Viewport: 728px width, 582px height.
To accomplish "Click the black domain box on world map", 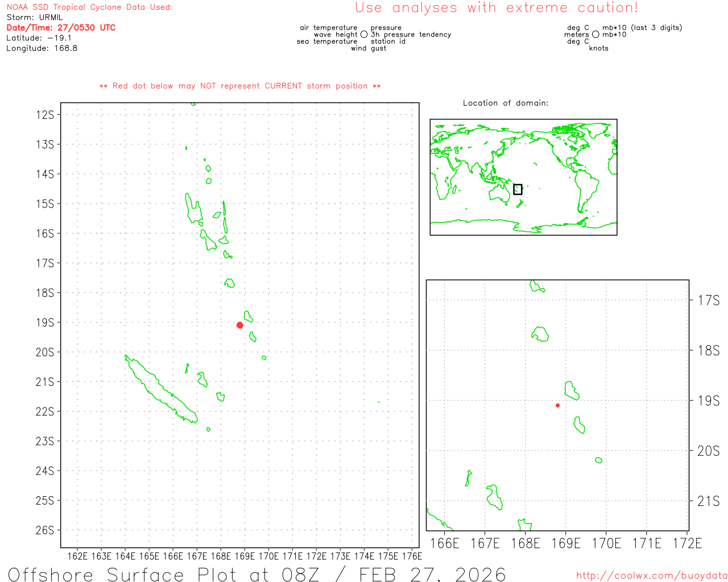I will pyautogui.click(x=518, y=189).
